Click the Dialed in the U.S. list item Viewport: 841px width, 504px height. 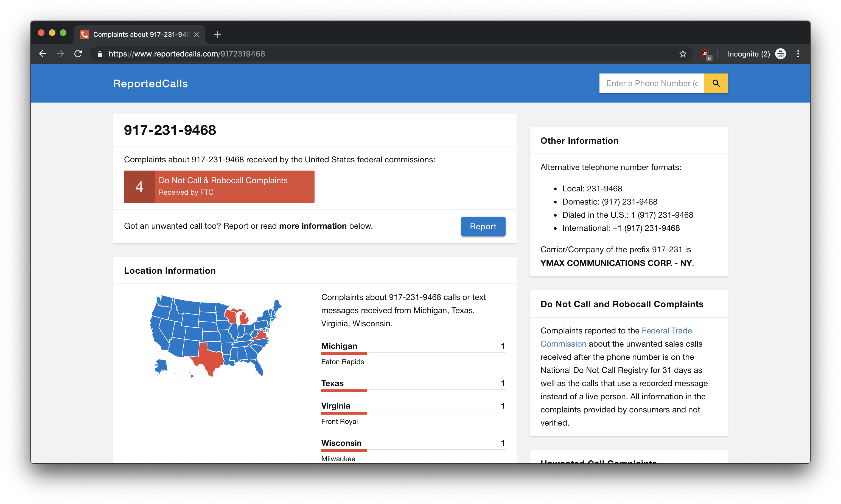(x=627, y=215)
